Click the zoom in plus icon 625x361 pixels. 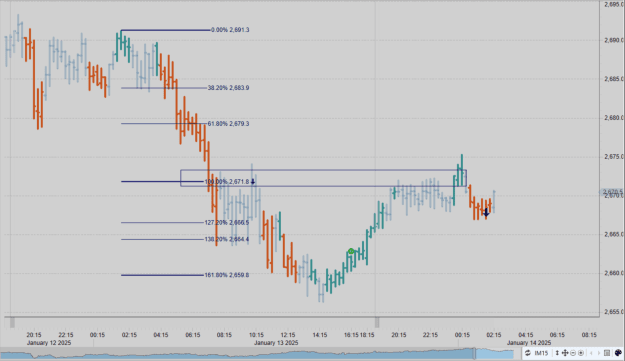581,353
